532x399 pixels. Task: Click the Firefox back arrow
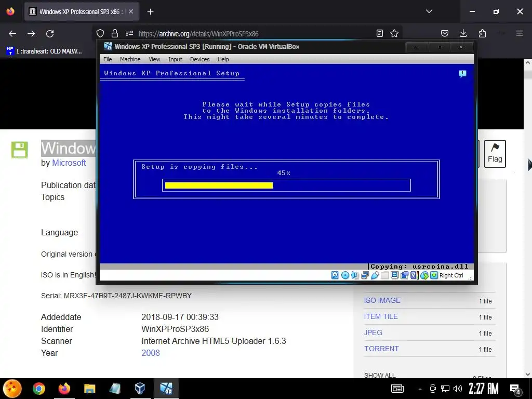(12, 33)
